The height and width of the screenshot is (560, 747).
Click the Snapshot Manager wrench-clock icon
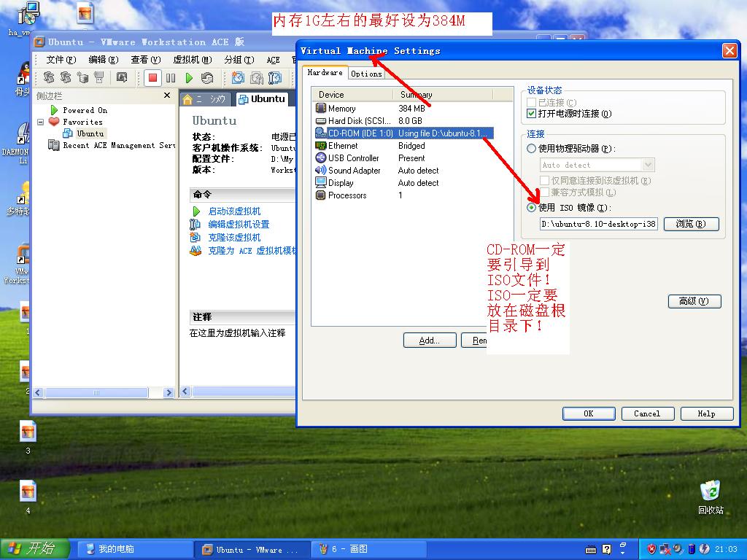(x=275, y=77)
